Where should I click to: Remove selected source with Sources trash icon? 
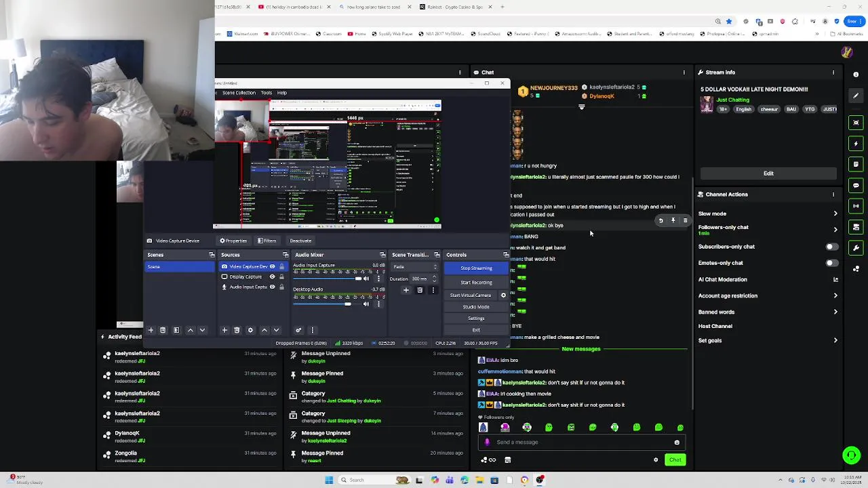click(237, 330)
